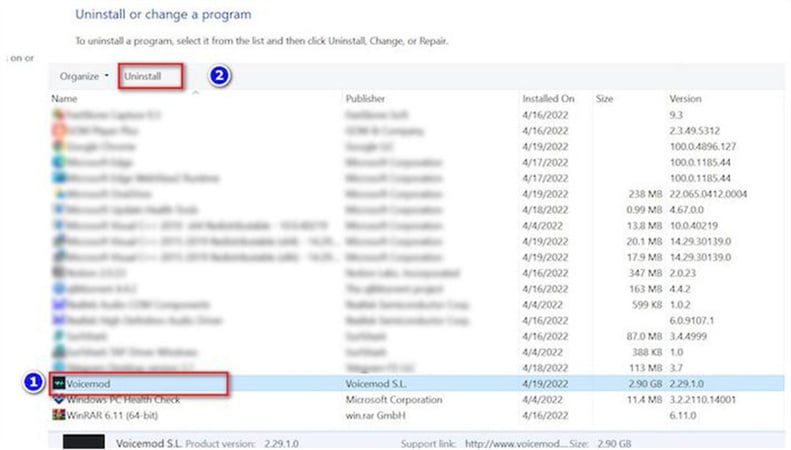The height and width of the screenshot is (450, 791).
Task: Click version 6.11.0 cell
Action: coord(683,415)
